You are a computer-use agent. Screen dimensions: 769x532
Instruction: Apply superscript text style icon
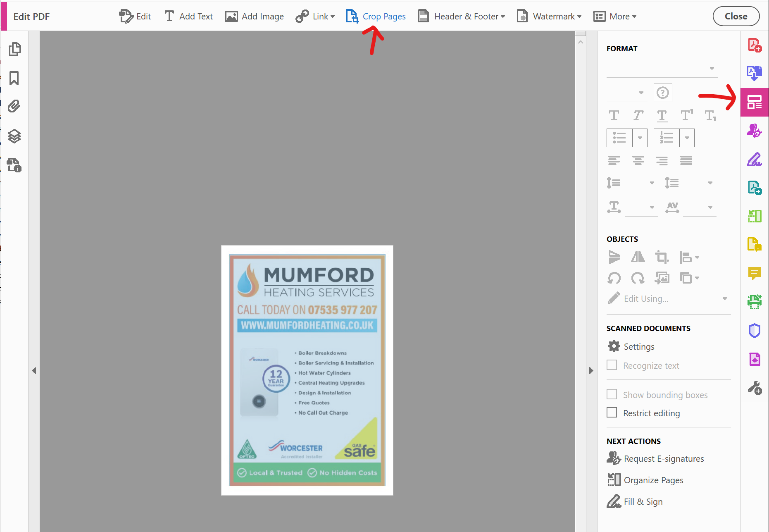[x=687, y=115]
